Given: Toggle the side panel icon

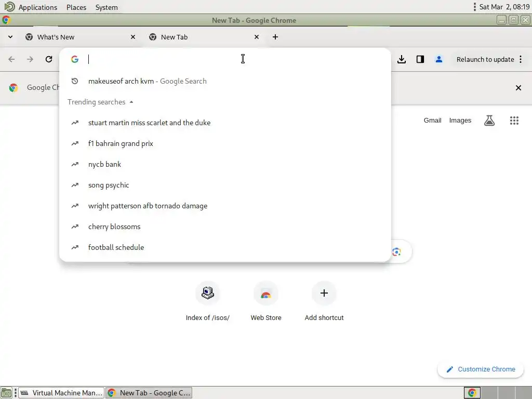Looking at the screenshot, I should click(420, 59).
